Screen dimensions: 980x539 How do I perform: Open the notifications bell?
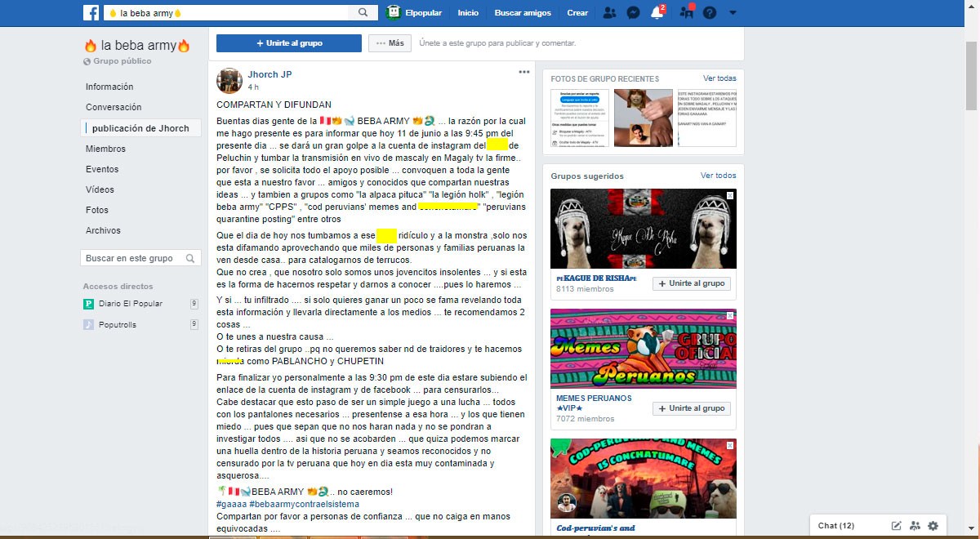[657, 13]
